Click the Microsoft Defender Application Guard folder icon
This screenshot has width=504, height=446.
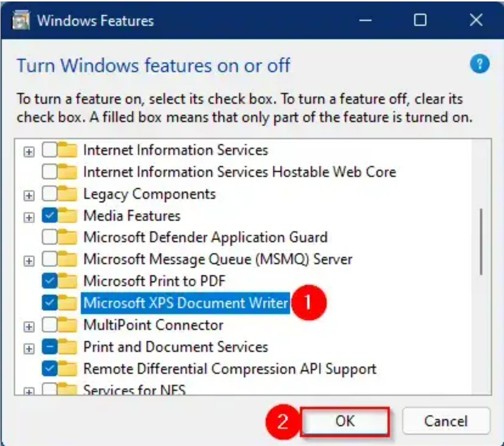coord(68,237)
